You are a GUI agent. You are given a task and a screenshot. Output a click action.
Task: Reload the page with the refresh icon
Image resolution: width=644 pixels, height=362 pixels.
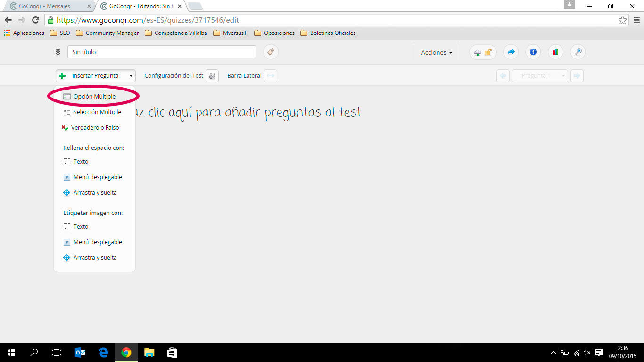35,20
